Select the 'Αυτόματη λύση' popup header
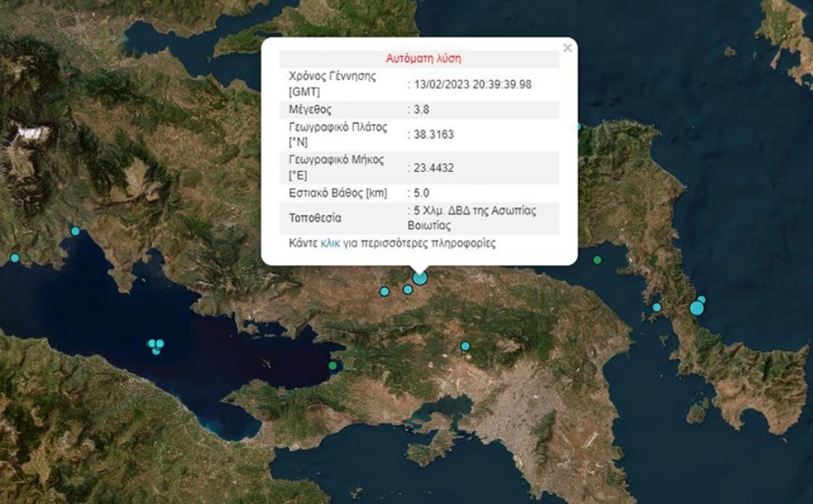Viewport: 813px width, 504px height. click(423, 59)
